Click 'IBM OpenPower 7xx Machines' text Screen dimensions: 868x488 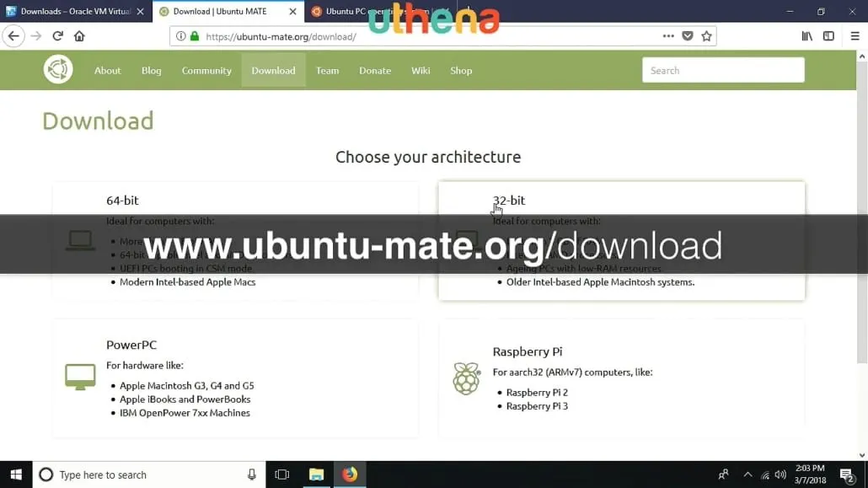pos(185,413)
